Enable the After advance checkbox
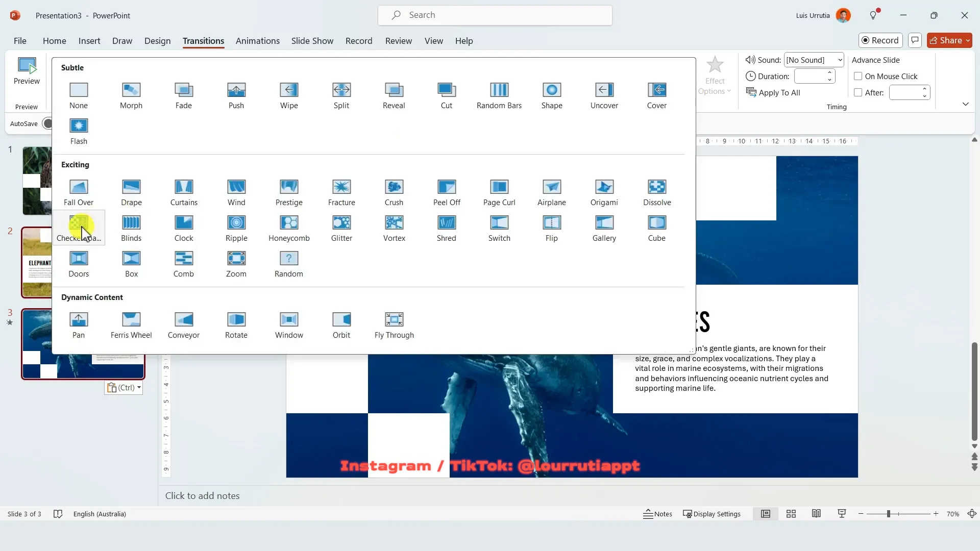The width and height of the screenshot is (980, 551). 858,92
